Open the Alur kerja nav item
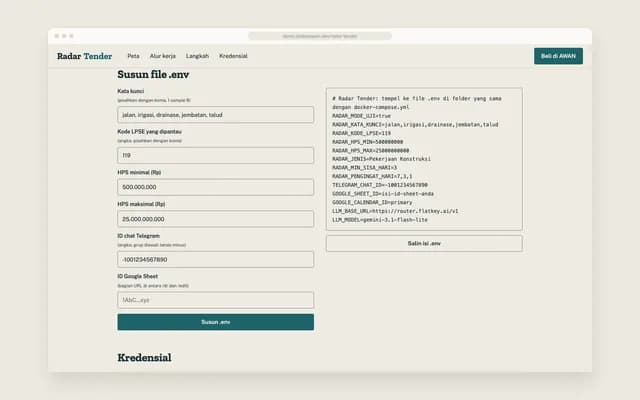The width and height of the screenshot is (640, 400). tap(162, 56)
